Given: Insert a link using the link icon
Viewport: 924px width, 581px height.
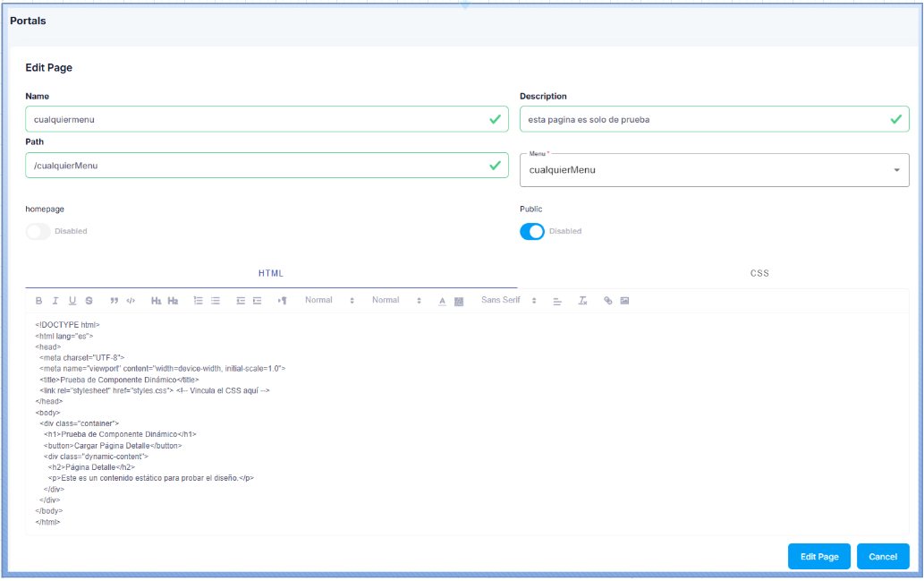Looking at the screenshot, I should pyautogui.click(x=608, y=301).
